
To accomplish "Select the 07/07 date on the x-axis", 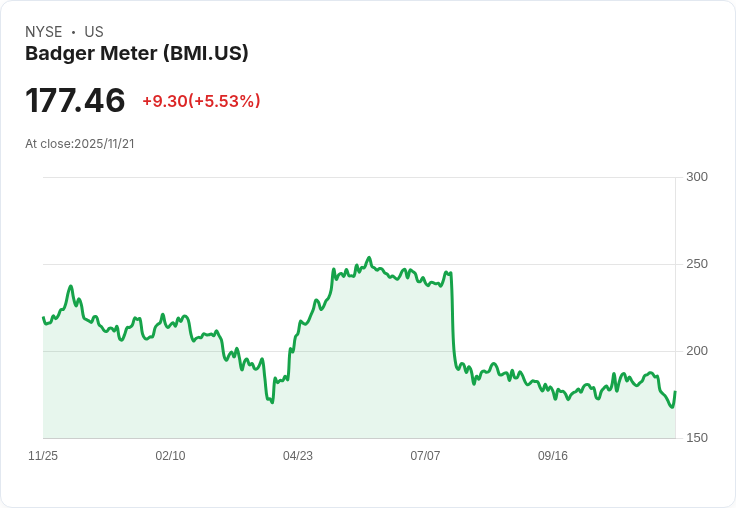I will (x=425, y=456).
